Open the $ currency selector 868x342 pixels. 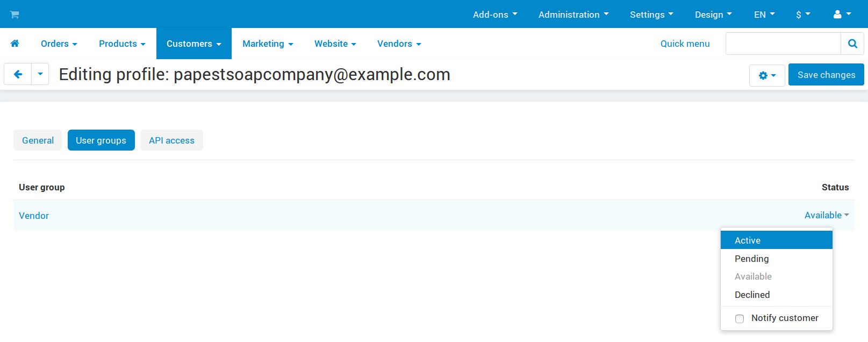click(x=803, y=15)
